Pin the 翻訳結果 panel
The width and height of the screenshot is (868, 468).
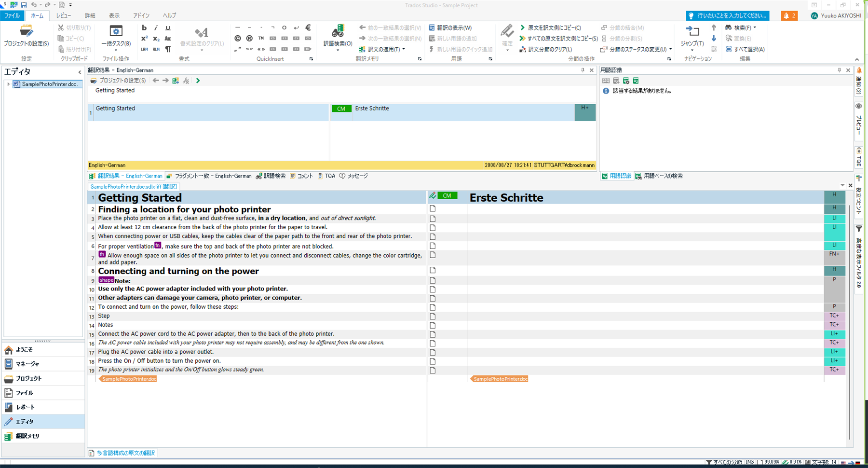coord(583,70)
